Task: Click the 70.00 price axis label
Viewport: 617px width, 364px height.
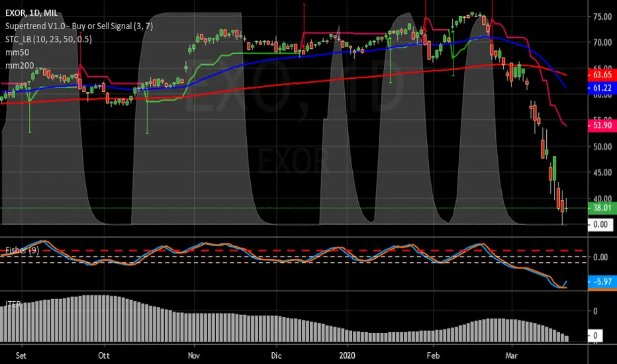Action: click(x=602, y=42)
